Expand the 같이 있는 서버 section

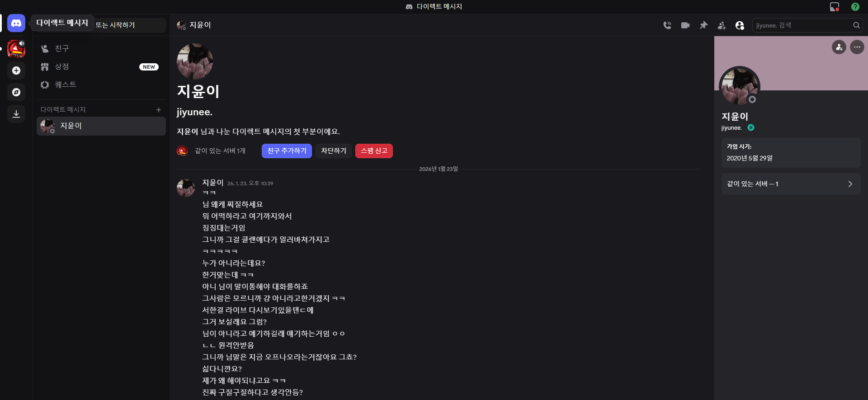coord(790,184)
